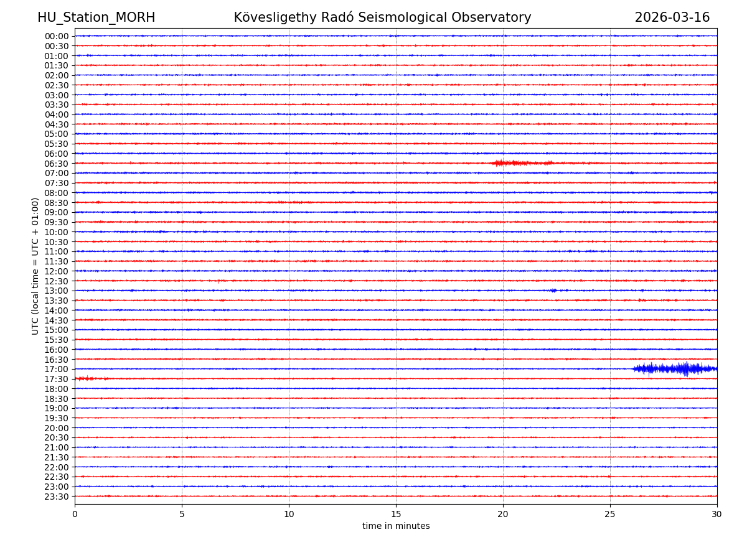Click the 20:00 row time label
Viewport: 747px width, 560px height.
coord(57,428)
